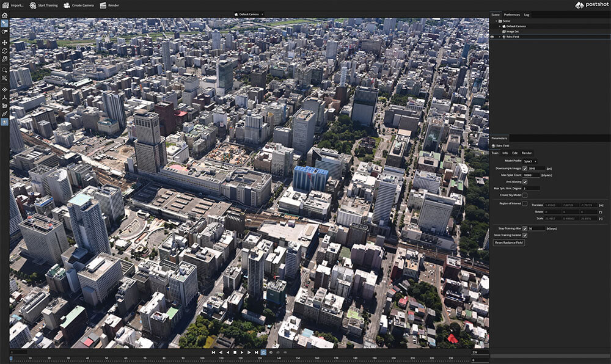
Task: Click the home view icon in left sidebar
Action: point(4,15)
